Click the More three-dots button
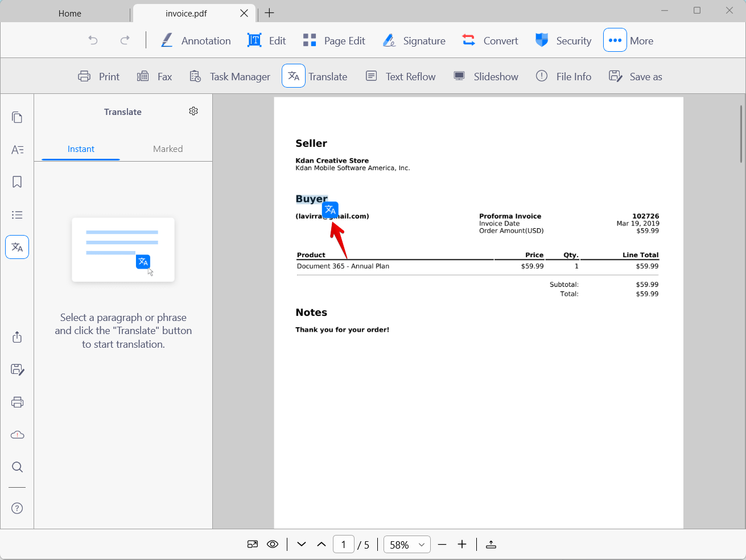The width and height of the screenshot is (746, 560). point(615,40)
